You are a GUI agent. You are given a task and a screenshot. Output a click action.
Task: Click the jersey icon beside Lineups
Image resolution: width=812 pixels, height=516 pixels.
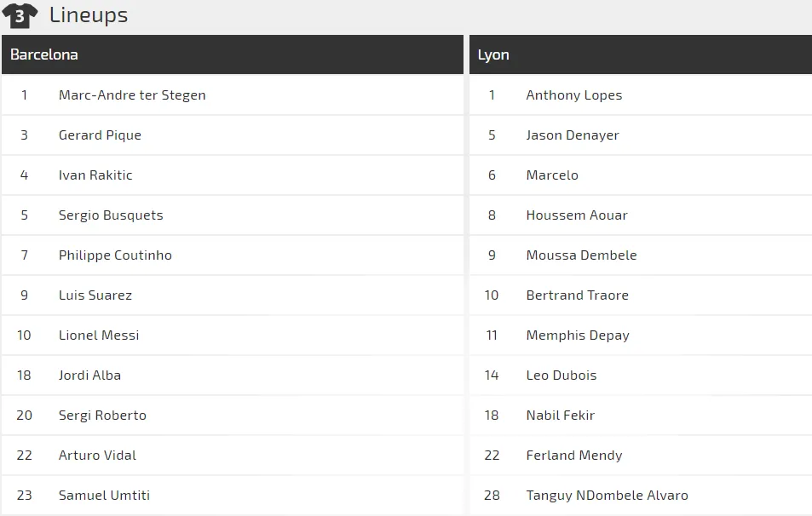pyautogui.click(x=20, y=15)
